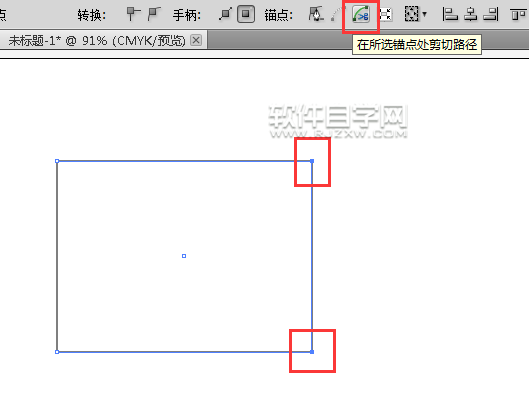The image size is (529, 402).
Task: Select the top-left anchor point of rectangle
Action: coord(57,161)
